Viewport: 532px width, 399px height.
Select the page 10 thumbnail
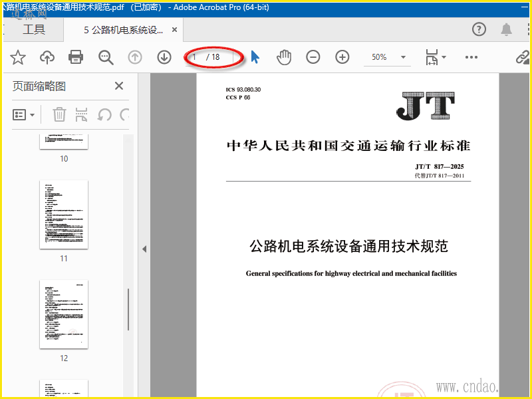[64, 142]
